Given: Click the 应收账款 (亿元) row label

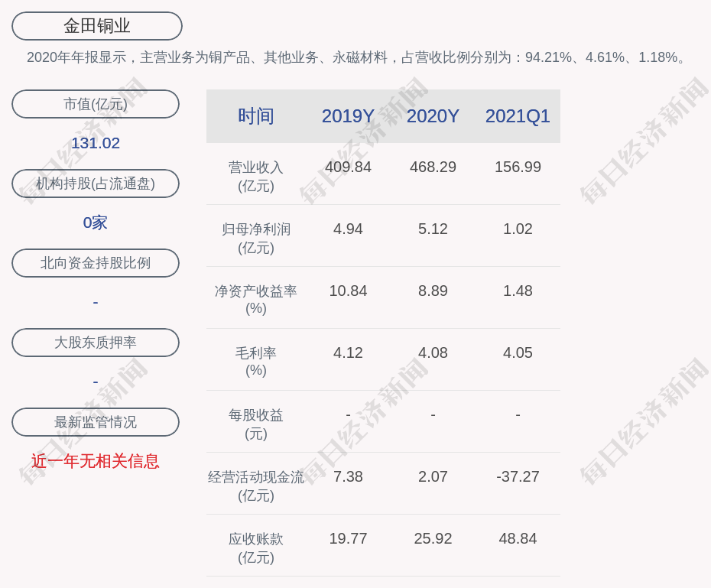Looking at the screenshot, I should tap(256, 548).
